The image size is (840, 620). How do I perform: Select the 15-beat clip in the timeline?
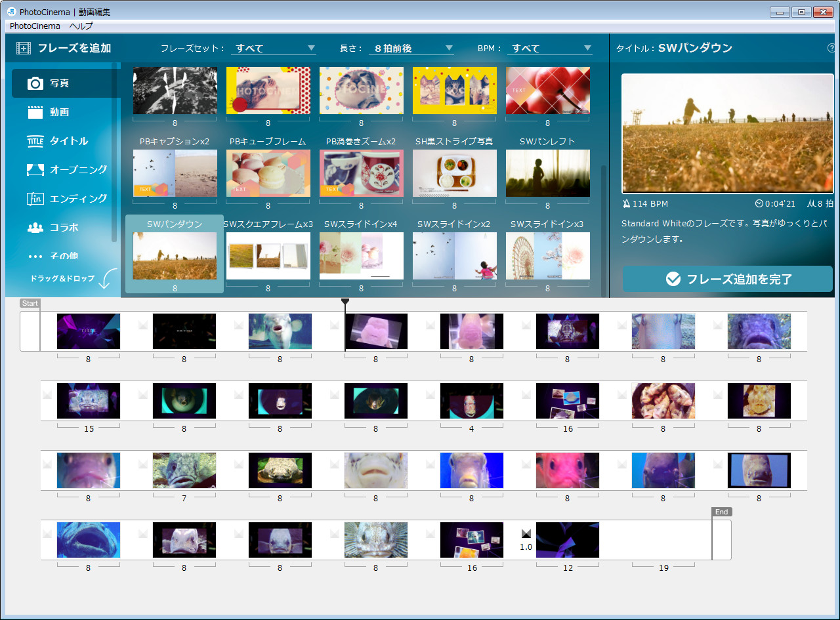point(89,401)
